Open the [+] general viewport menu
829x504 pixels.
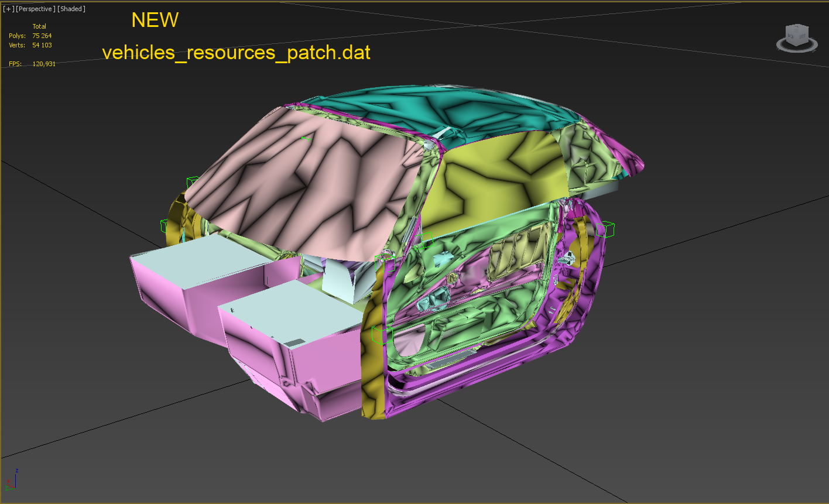click(8, 9)
